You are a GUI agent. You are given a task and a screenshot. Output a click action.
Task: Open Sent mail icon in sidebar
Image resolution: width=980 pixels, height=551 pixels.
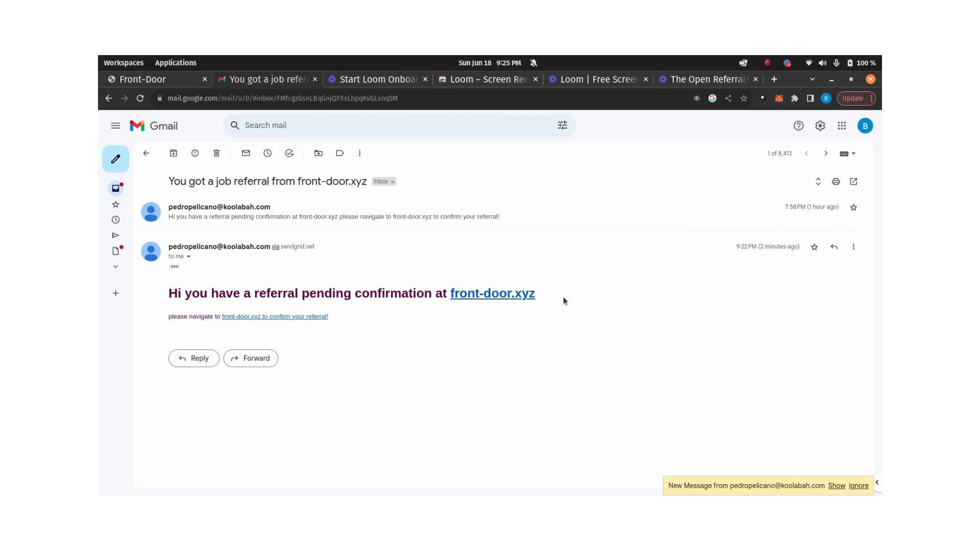[x=115, y=235]
